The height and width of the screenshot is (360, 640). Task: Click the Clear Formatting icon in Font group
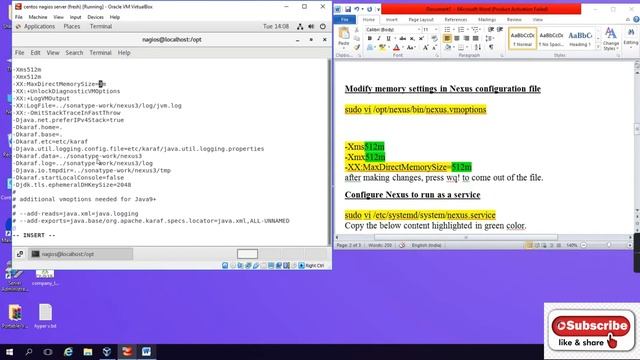[x=434, y=39]
